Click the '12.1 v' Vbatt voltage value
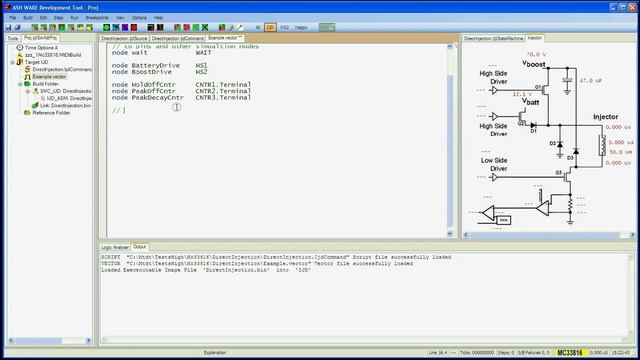The height and width of the screenshot is (360, 640). (522, 94)
